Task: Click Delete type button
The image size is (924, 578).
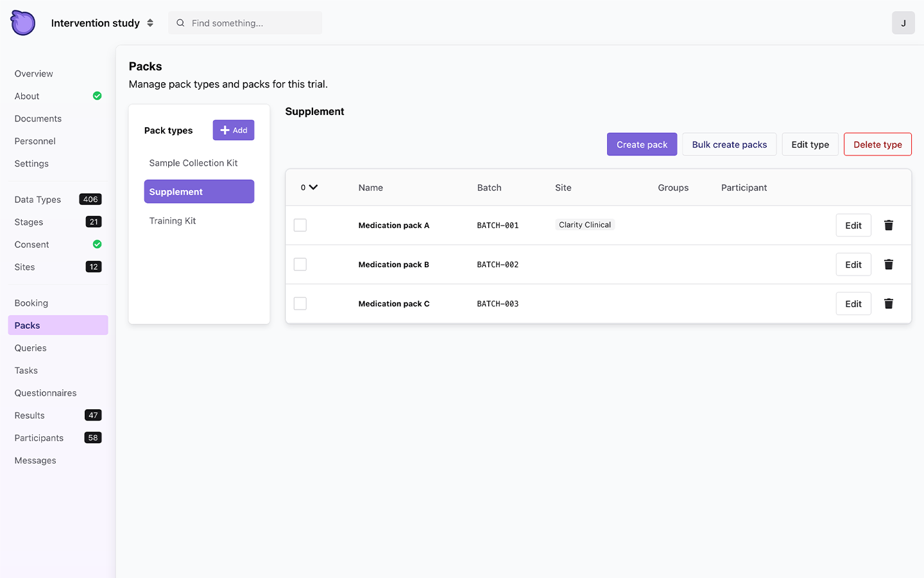Action: point(877,144)
